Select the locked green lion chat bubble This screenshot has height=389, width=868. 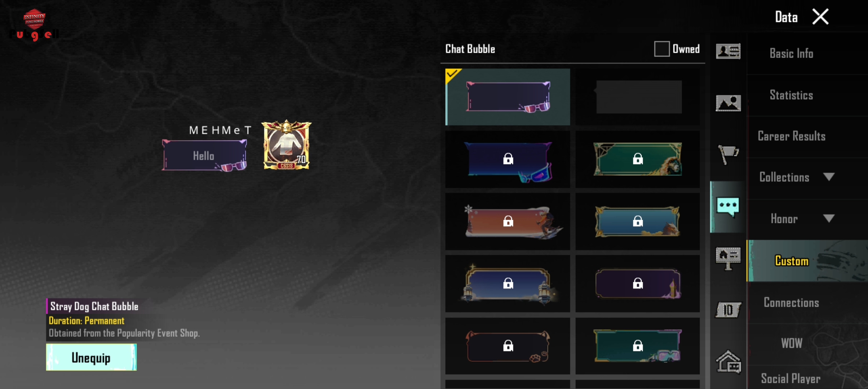638,159
